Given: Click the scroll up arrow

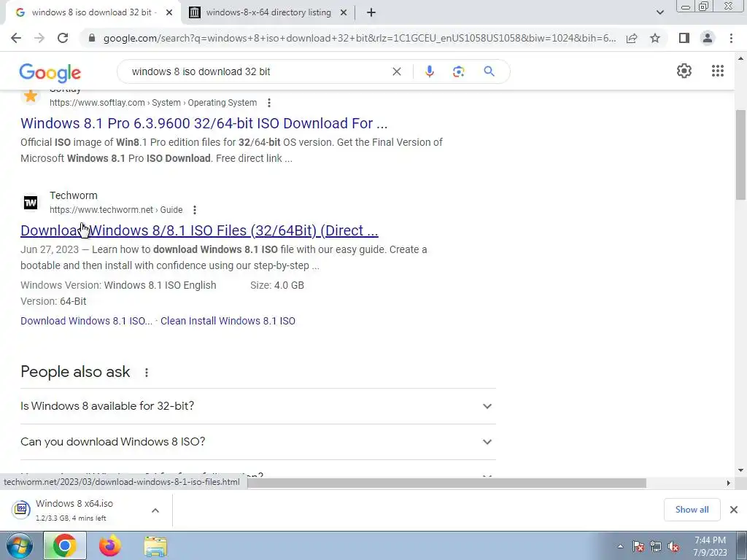Looking at the screenshot, I should [x=740, y=58].
